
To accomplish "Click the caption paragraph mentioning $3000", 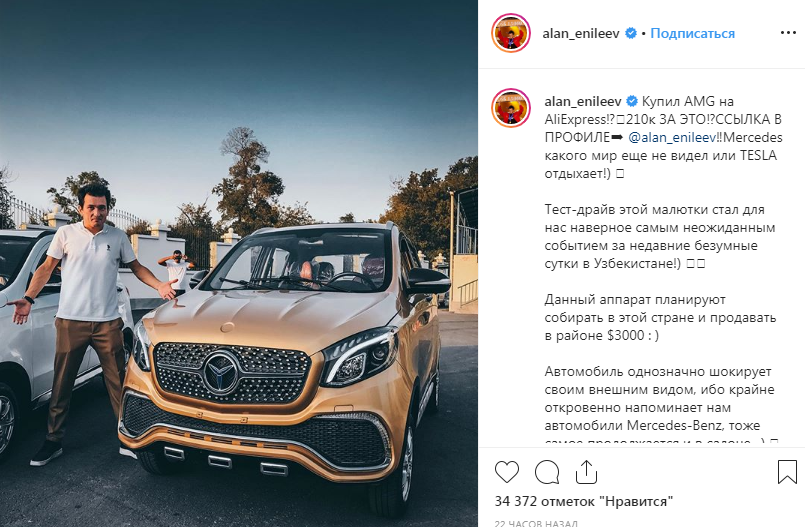I will pos(660,318).
